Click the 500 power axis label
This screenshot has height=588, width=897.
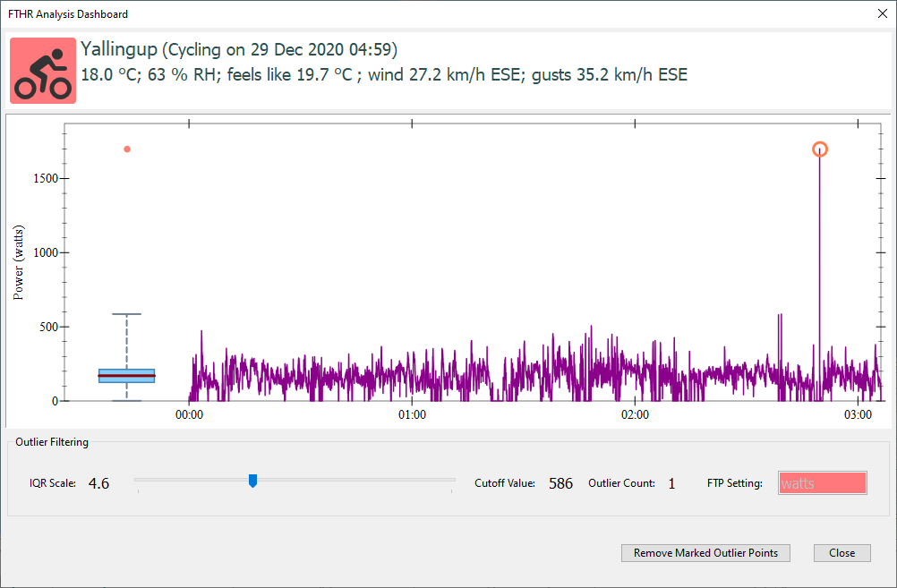pyautogui.click(x=48, y=328)
